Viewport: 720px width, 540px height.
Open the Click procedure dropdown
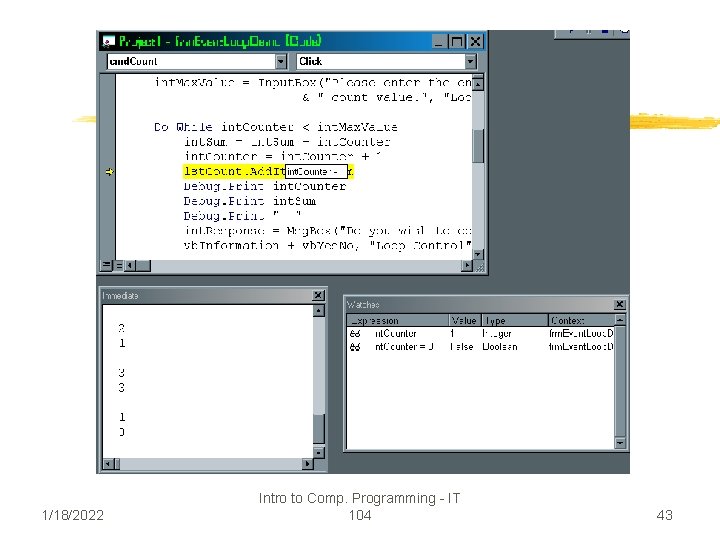pyautogui.click(x=470, y=61)
